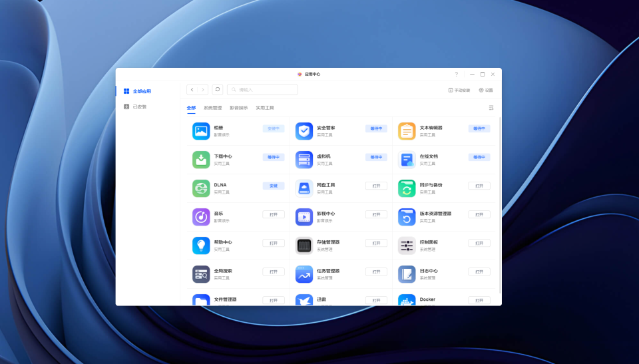Click the 帮助中心 lightbulb icon
639x364 pixels.
201,246
